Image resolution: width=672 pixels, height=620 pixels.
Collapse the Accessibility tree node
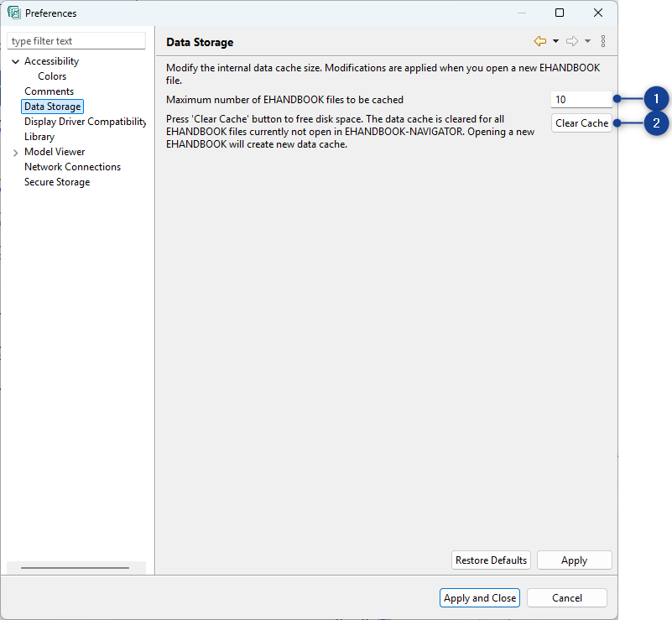coord(15,62)
